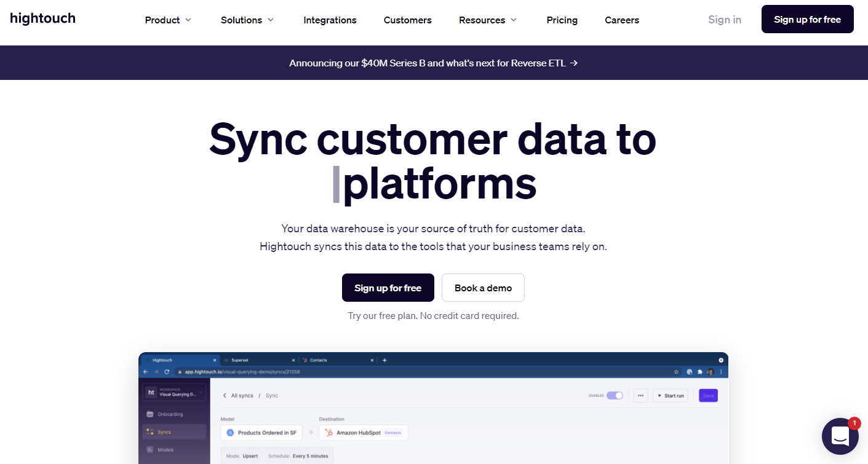Image resolution: width=868 pixels, height=464 pixels.
Task: Open the Series B announcement link
Action: tap(433, 63)
